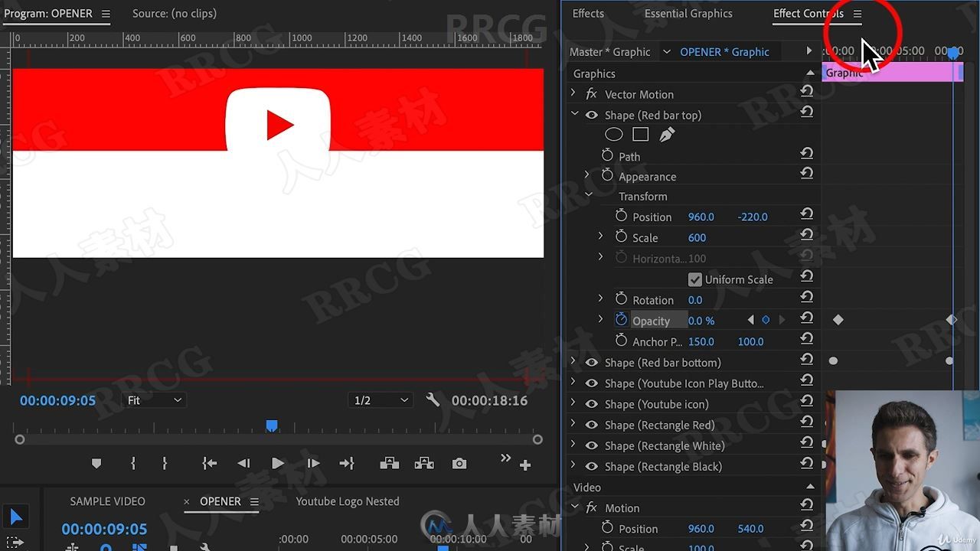Go to Out point
Image resolution: width=980 pixels, height=551 pixels.
[347, 464]
